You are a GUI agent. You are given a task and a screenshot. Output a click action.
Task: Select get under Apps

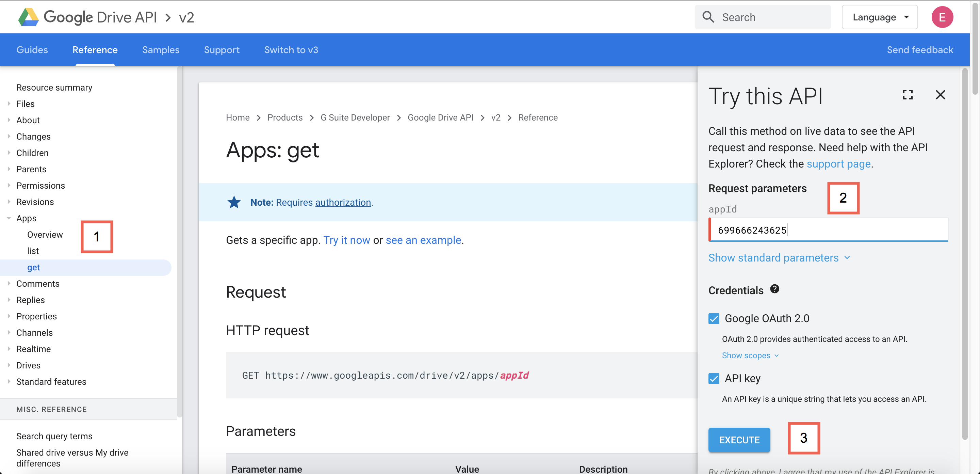pyautogui.click(x=33, y=267)
